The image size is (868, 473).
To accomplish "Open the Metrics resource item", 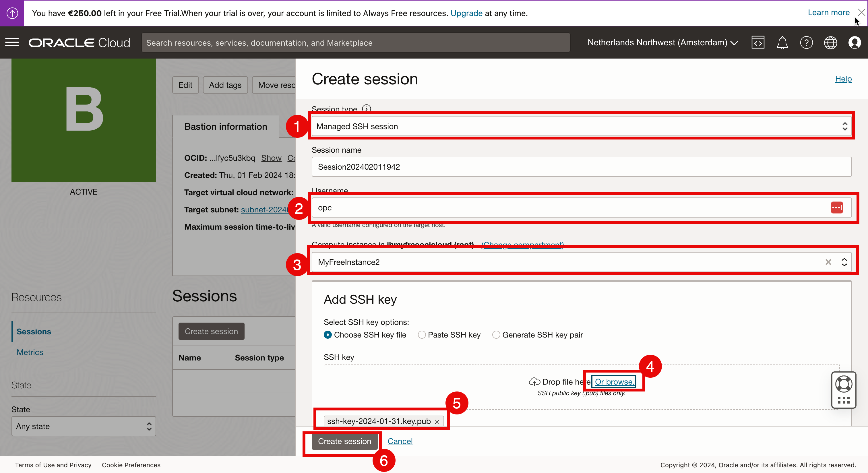I will click(x=30, y=352).
